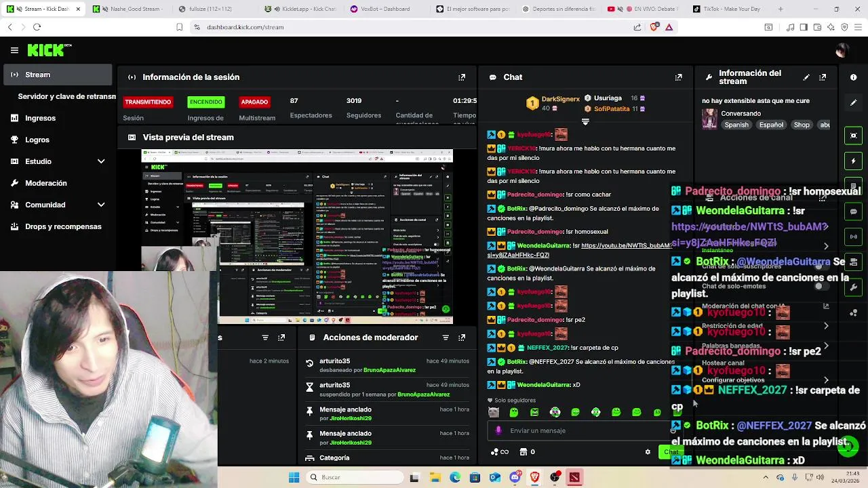Open the Palabras baneadas chevron
The image size is (868, 488).
(x=826, y=346)
